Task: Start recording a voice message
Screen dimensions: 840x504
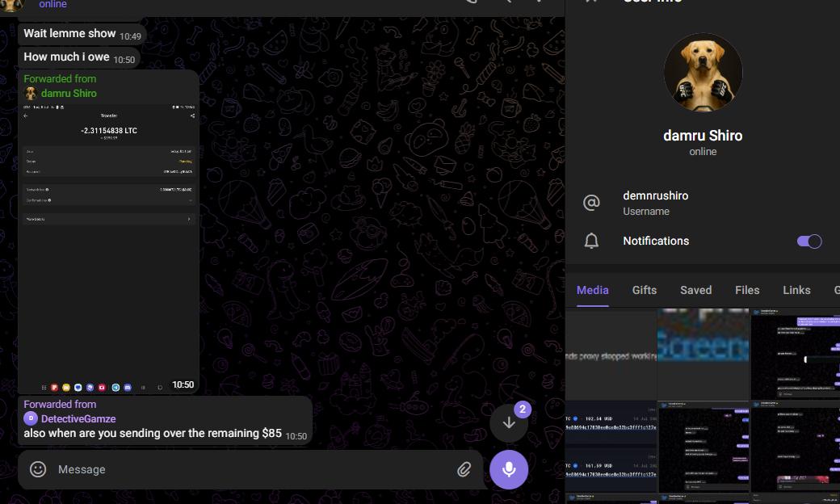Action: coord(508,469)
